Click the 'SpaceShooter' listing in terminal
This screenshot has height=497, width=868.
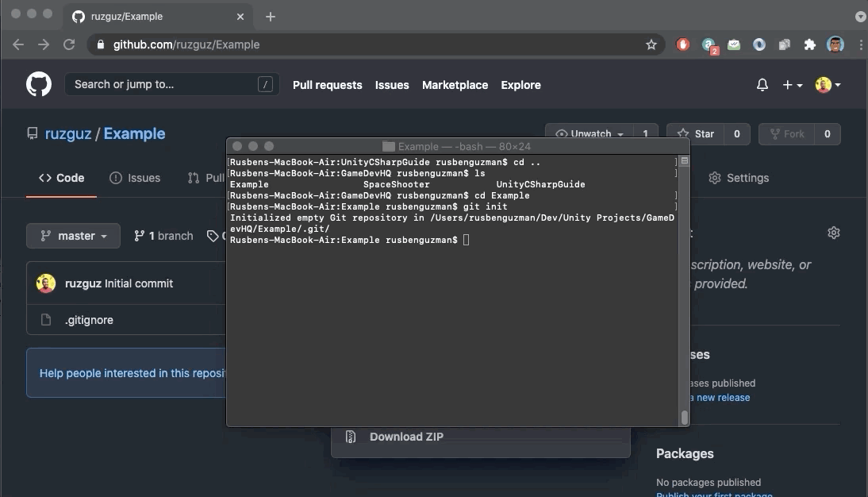tap(397, 184)
